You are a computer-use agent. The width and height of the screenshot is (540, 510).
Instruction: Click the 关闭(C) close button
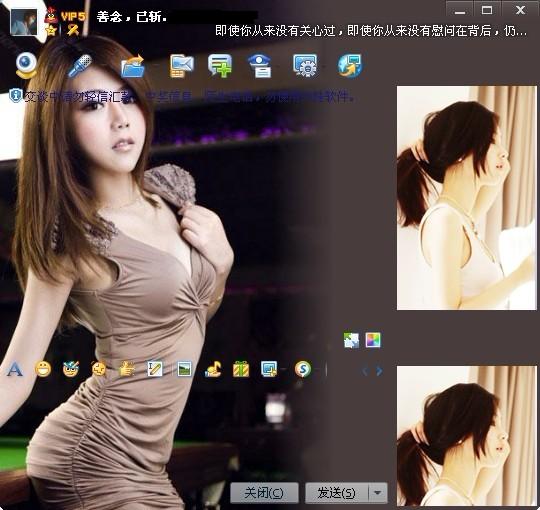[x=264, y=493]
